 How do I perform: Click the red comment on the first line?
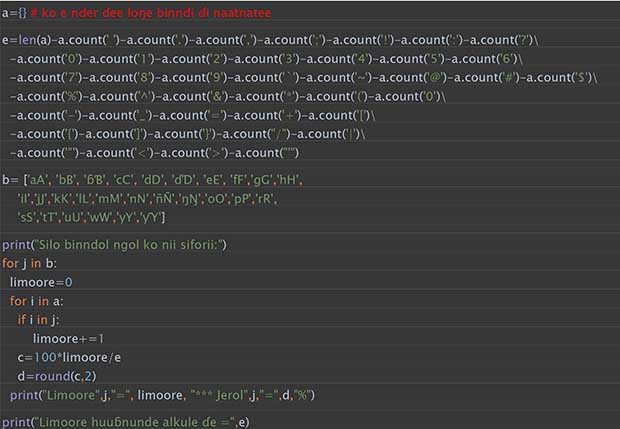click(x=150, y=13)
